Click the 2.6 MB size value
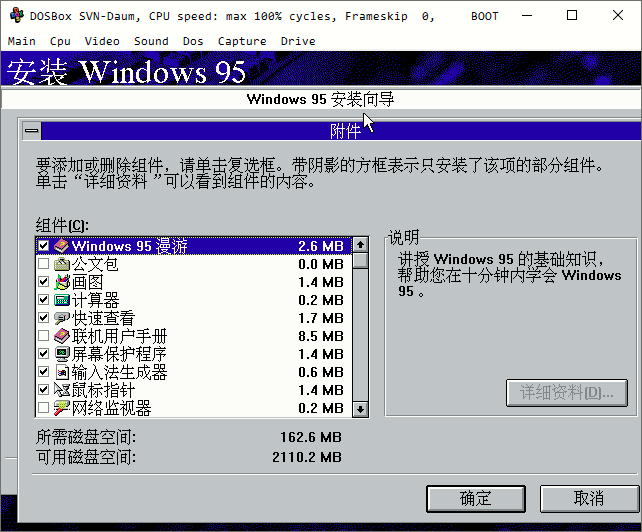This screenshot has width=642, height=532. tap(321, 246)
